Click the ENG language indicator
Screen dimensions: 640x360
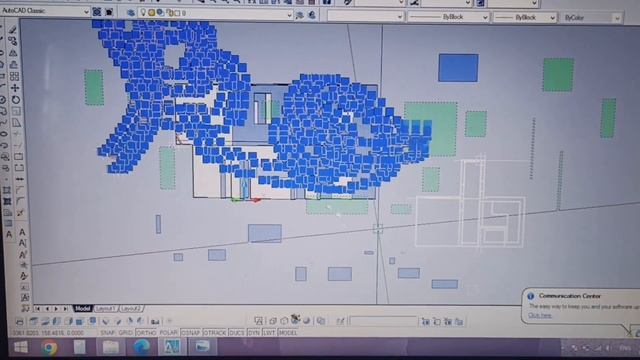coord(625,348)
